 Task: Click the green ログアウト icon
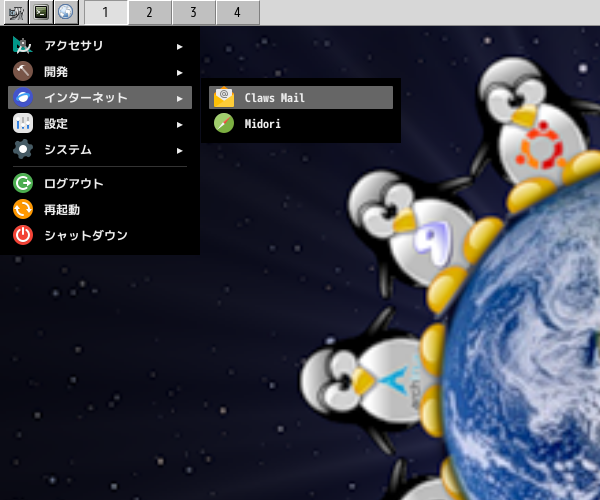[x=23, y=183]
